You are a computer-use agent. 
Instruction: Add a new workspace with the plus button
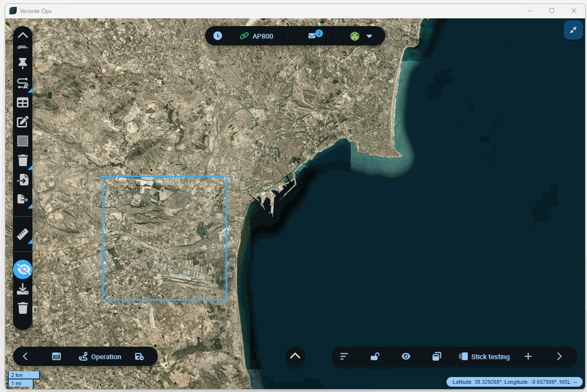[528, 356]
